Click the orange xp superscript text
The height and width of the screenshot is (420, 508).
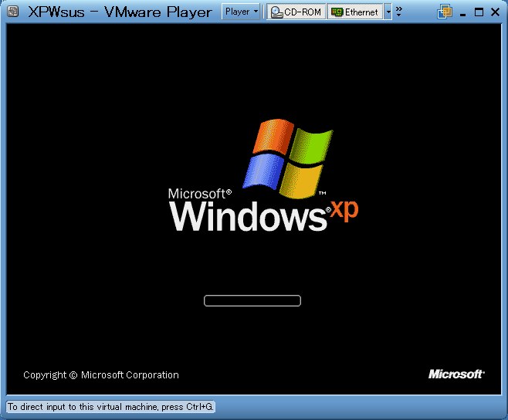pos(344,211)
